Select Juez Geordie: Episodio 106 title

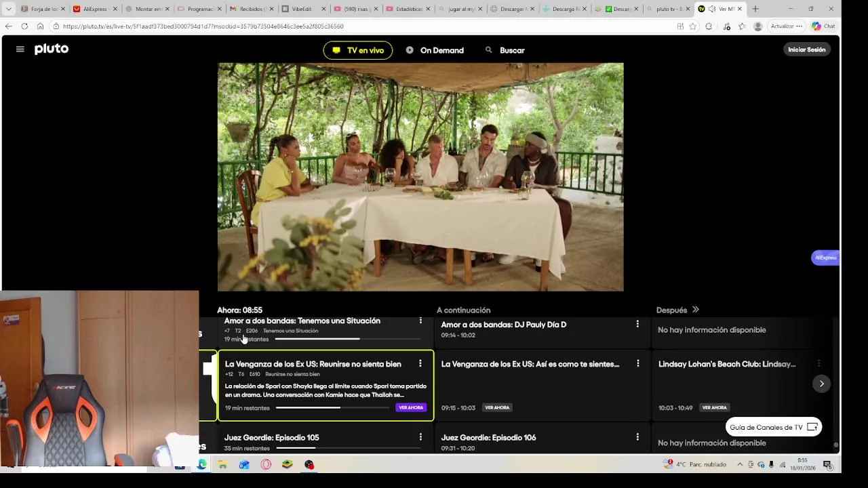point(488,438)
